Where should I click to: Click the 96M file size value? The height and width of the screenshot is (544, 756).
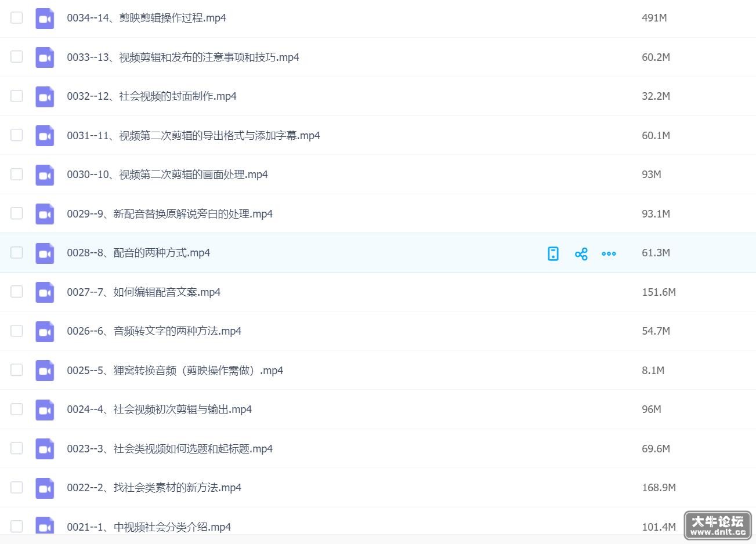[651, 409]
